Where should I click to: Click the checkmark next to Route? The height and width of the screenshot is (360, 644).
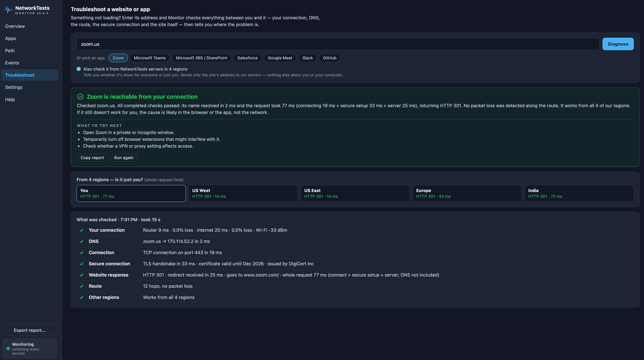[x=82, y=286]
